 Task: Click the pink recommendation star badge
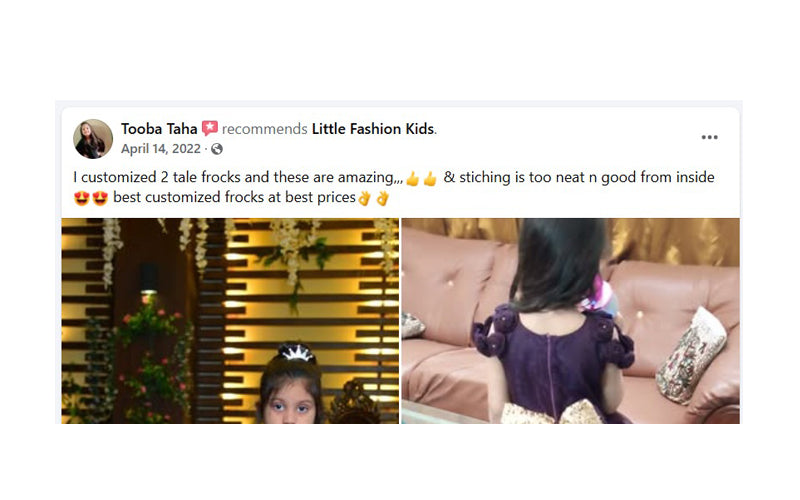(x=210, y=128)
